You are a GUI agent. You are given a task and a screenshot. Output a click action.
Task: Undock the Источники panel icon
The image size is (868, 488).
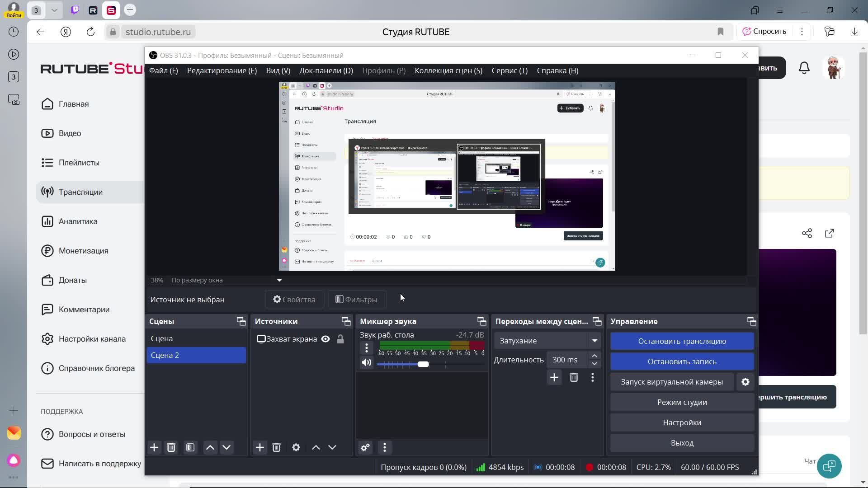click(346, 321)
